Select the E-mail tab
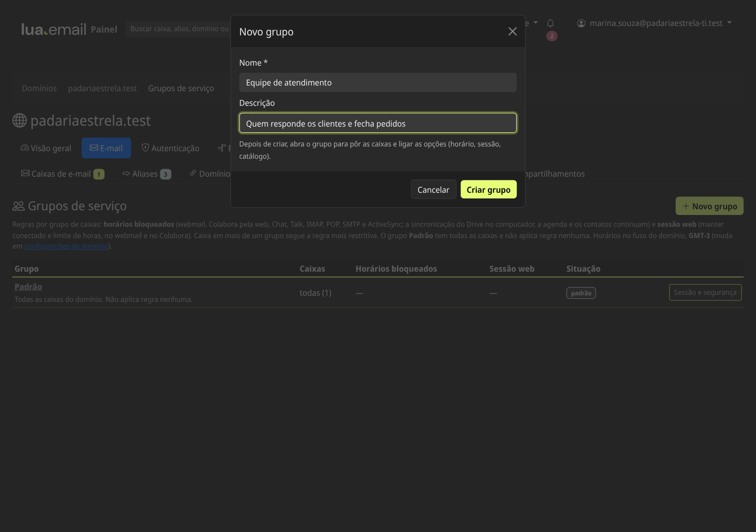The height and width of the screenshot is (532, 756). (106, 148)
